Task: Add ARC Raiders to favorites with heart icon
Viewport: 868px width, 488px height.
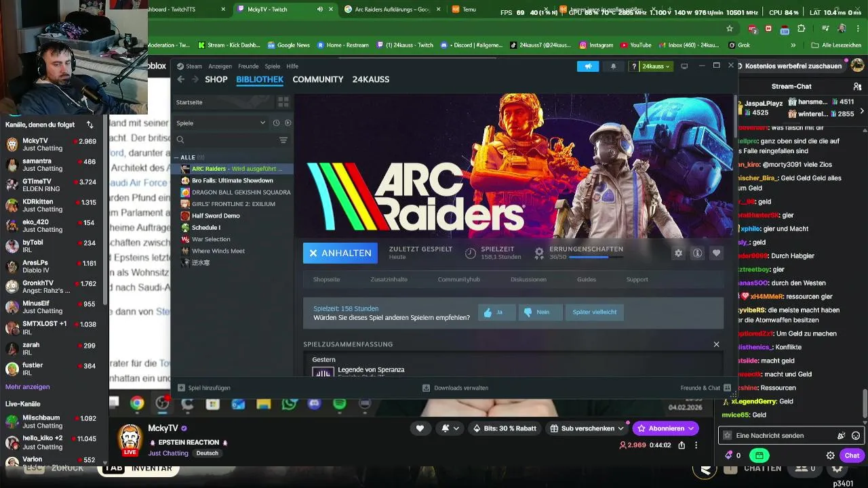Action: coord(716,253)
